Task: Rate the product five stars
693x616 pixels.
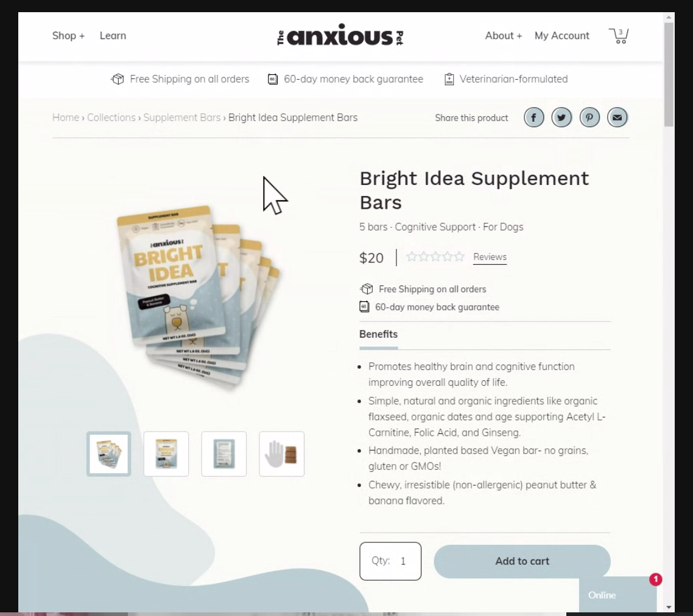Action: (460, 256)
